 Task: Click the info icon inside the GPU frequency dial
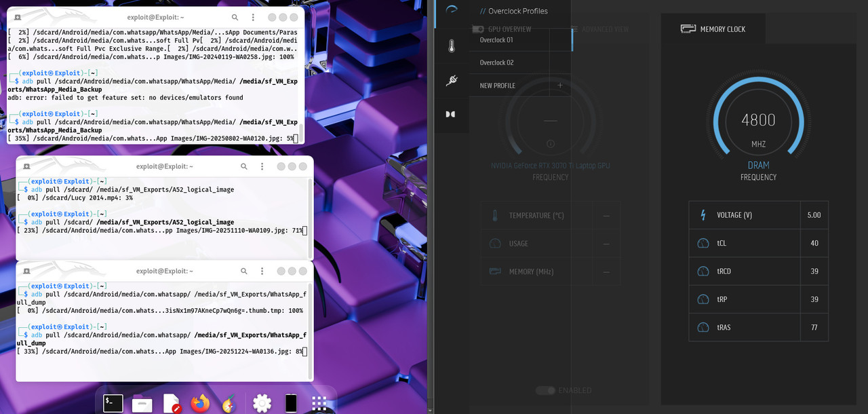tap(551, 143)
